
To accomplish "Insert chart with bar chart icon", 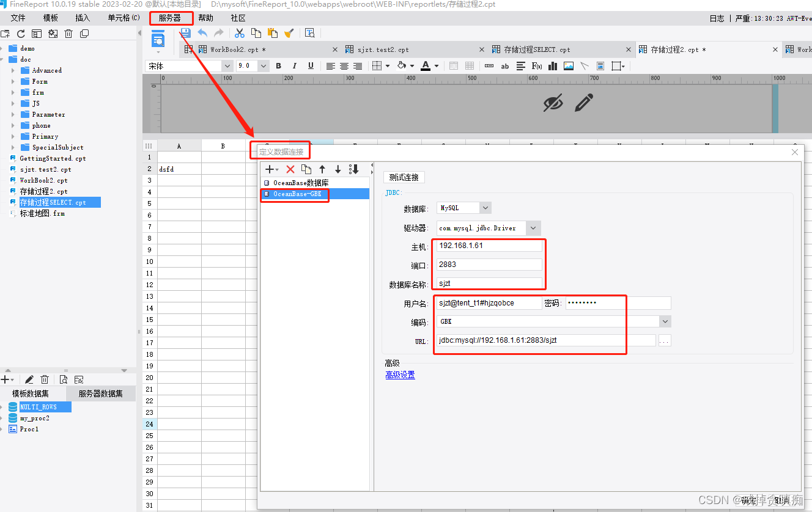I will point(553,66).
